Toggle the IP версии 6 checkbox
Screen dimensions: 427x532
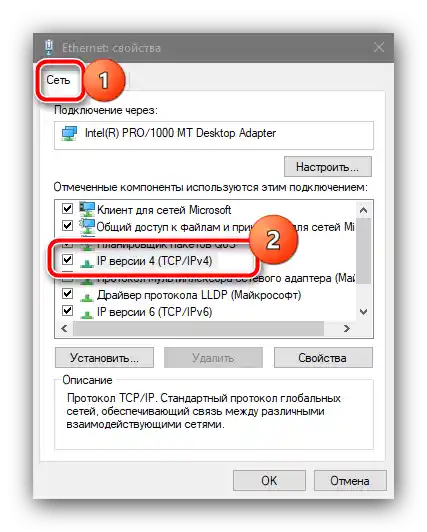pos(67,310)
